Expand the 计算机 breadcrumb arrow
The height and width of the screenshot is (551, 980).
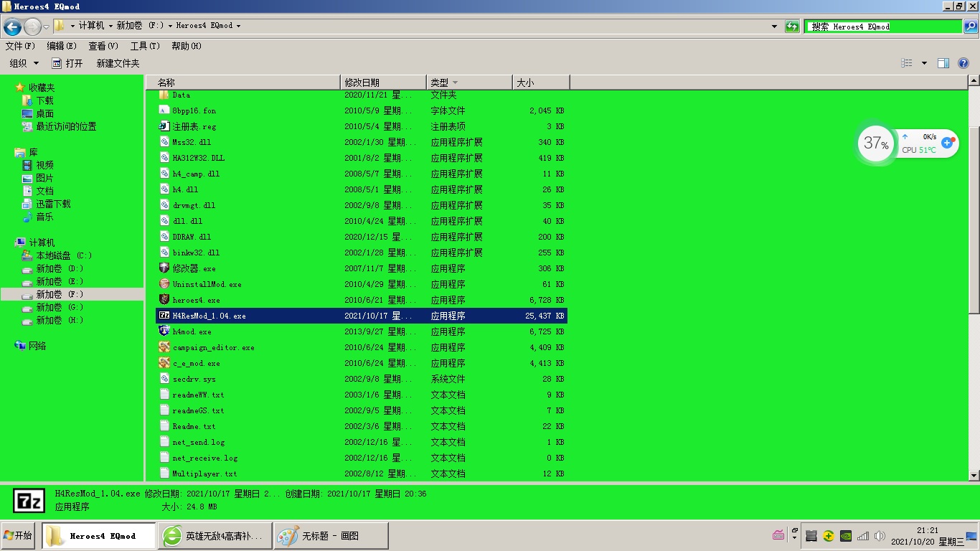pyautogui.click(x=110, y=26)
